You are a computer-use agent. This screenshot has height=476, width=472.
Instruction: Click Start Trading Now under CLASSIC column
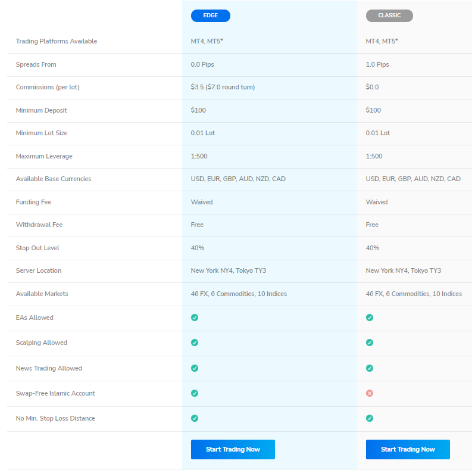pyautogui.click(x=408, y=449)
